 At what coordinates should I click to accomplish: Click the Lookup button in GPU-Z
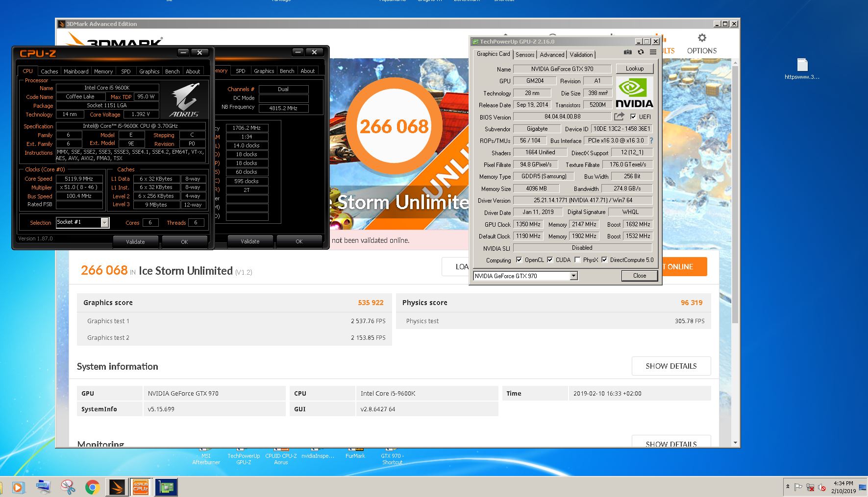(x=635, y=69)
